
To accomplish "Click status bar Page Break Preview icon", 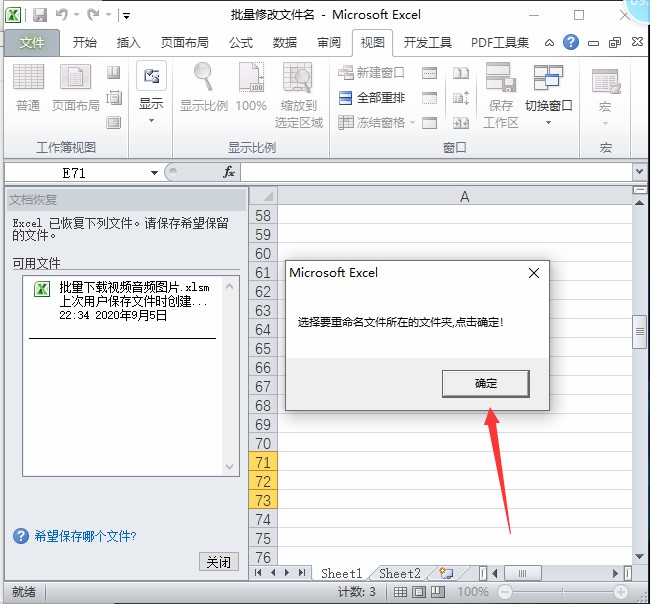I will tap(438, 592).
